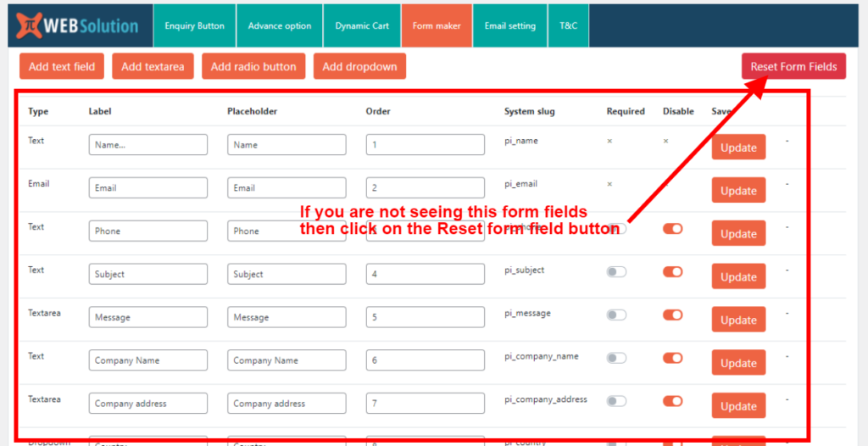Focus the Order field for pi_name
The width and height of the screenshot is (868, 446).
point(426,145)
